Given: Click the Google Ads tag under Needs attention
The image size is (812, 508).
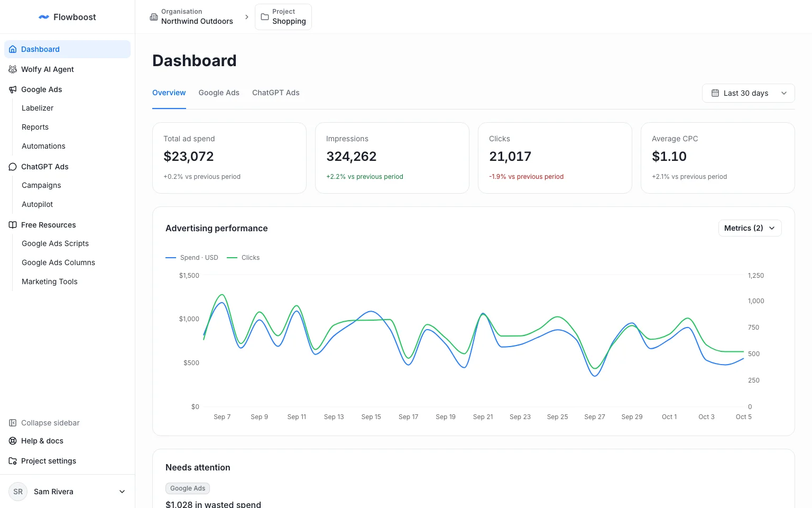Looking at the screenshot, I should point(188,488).
